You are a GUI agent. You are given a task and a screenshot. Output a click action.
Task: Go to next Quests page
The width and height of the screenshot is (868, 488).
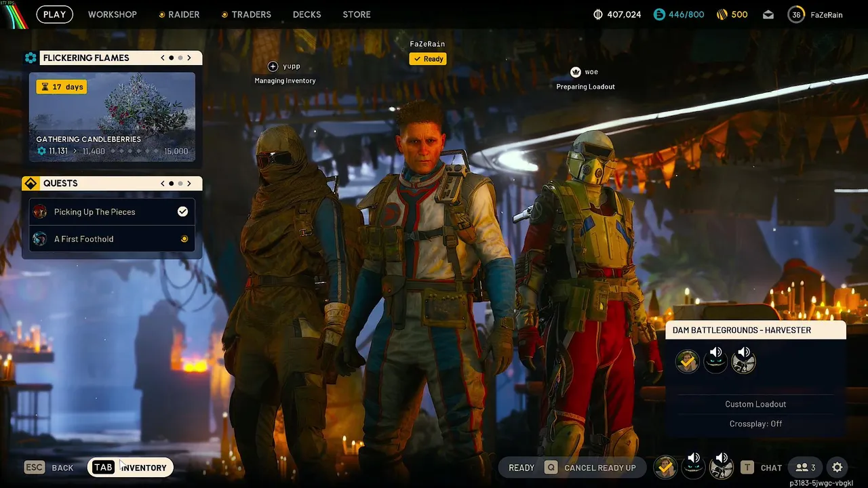189,184
